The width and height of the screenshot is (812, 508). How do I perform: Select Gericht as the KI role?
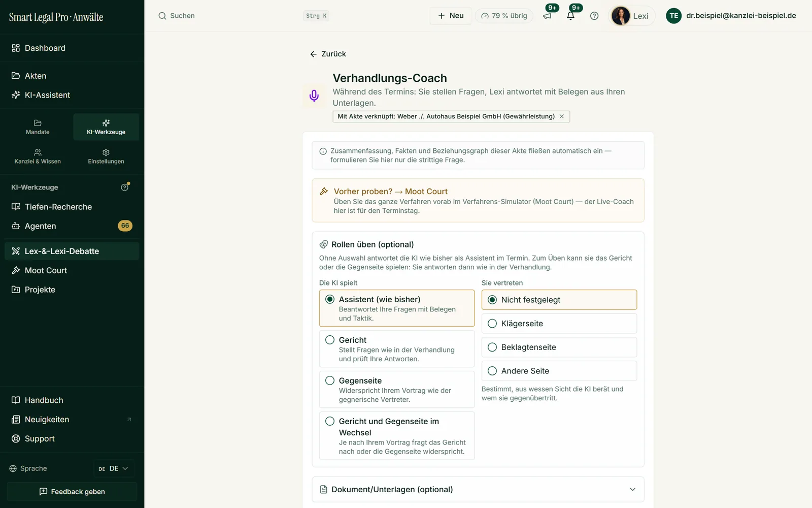click(397, 349)
